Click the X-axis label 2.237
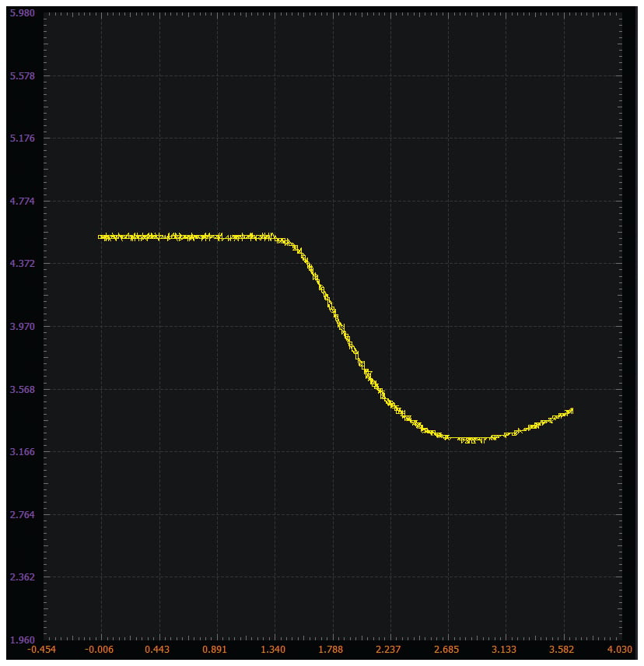 pyautogui.click(x=388, y=650)
